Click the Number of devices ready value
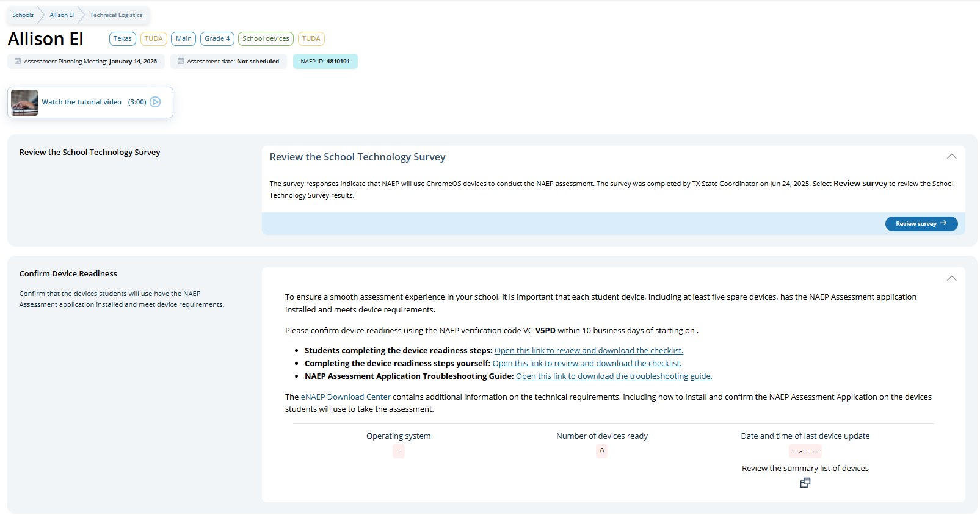The height and width of the screenshot is (515, 980). [602, 452]
